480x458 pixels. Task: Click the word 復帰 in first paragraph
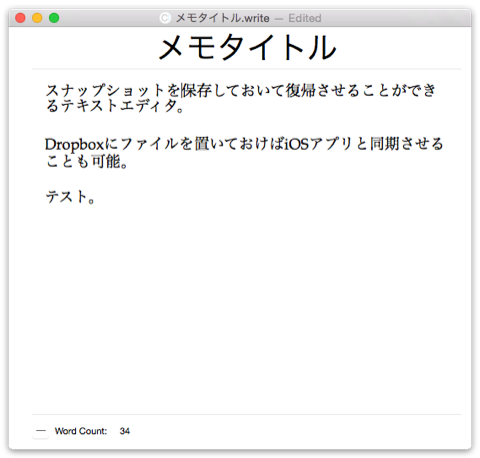pyautogui.click(x=300, y=90)
